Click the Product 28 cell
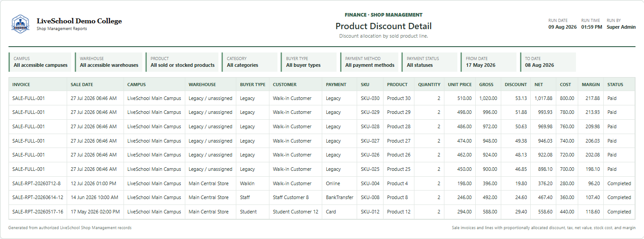644x239 pixels. point(399,126)
